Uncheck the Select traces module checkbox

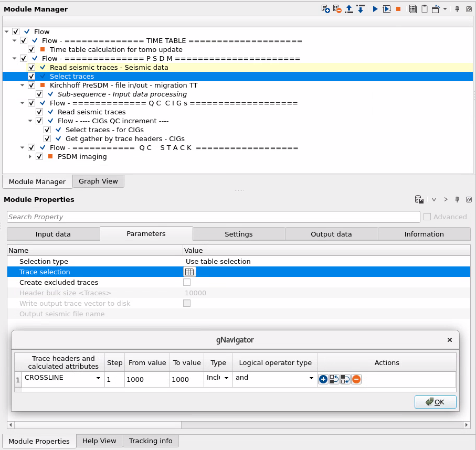click(31, 76)
